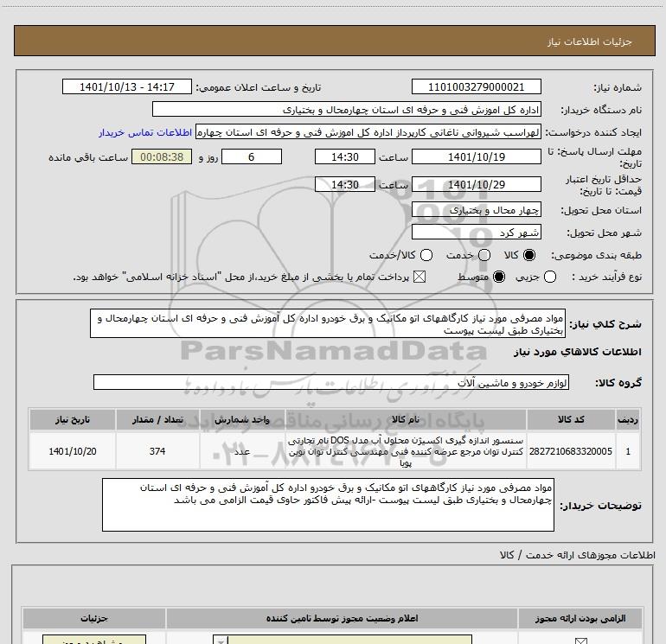Click goods group field لوازم خودرو

331,382
